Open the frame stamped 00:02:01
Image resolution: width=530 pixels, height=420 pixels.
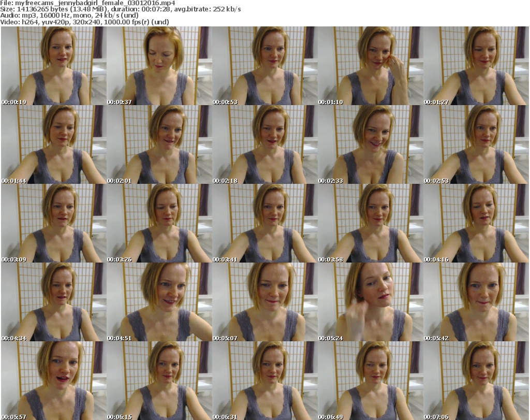click(x=159, y=144)
